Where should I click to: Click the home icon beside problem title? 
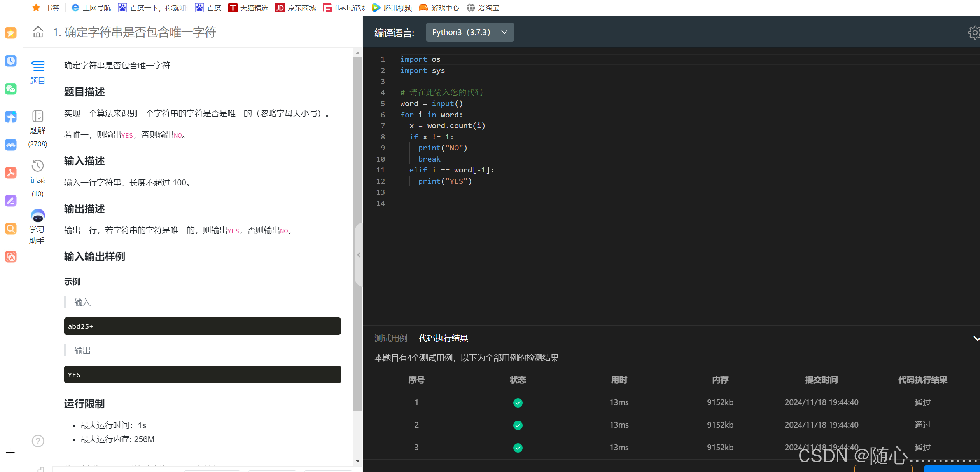coord(38,32)
